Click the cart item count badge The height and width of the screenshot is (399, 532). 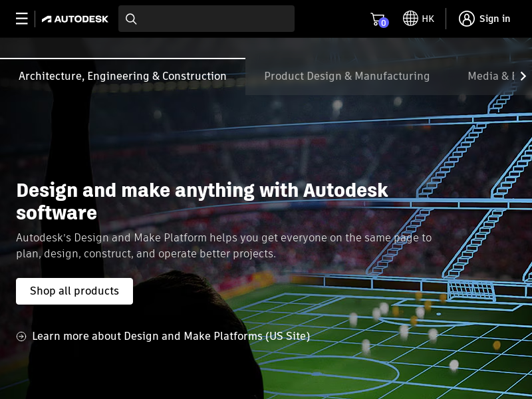pyautogui.click(x=384, y=23)
